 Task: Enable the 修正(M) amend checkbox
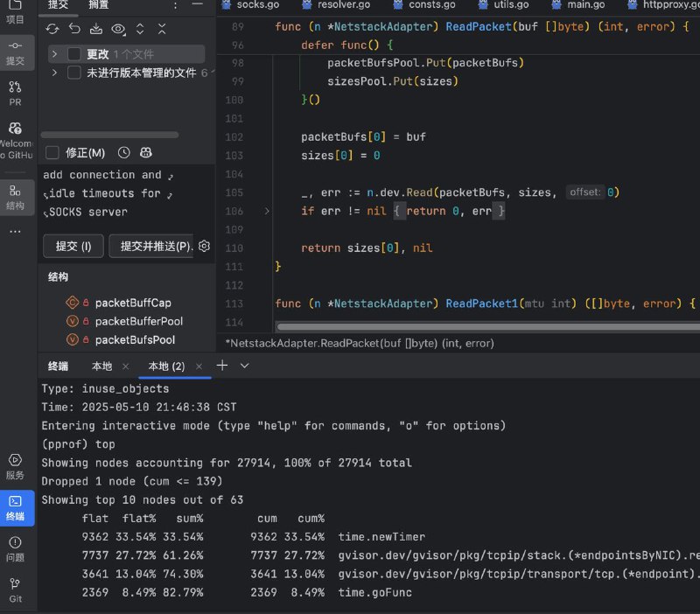pos(52,153)
